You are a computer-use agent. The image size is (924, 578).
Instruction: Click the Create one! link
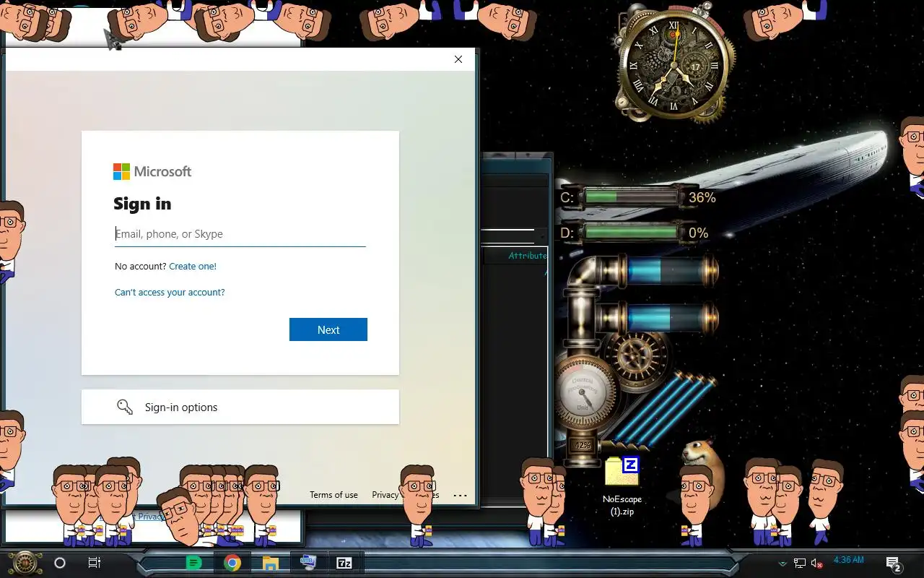(x=193, y=266)
